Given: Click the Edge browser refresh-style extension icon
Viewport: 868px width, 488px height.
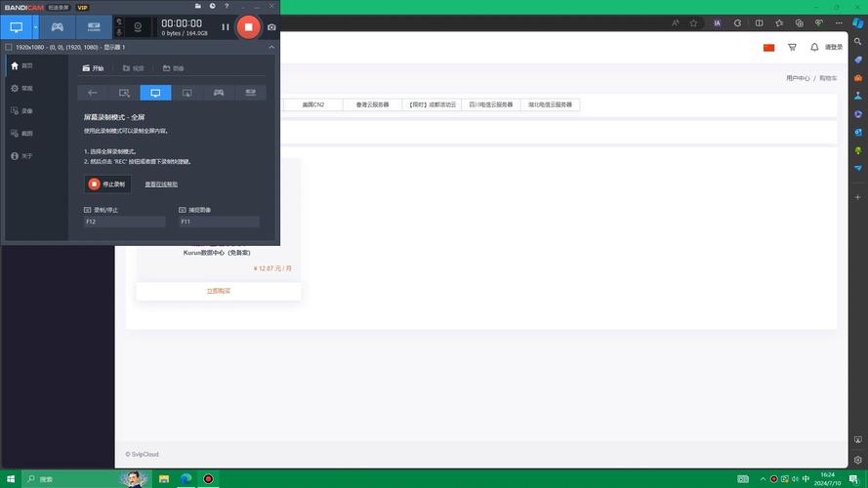Looking at the screenshot, I should (737, 23).
